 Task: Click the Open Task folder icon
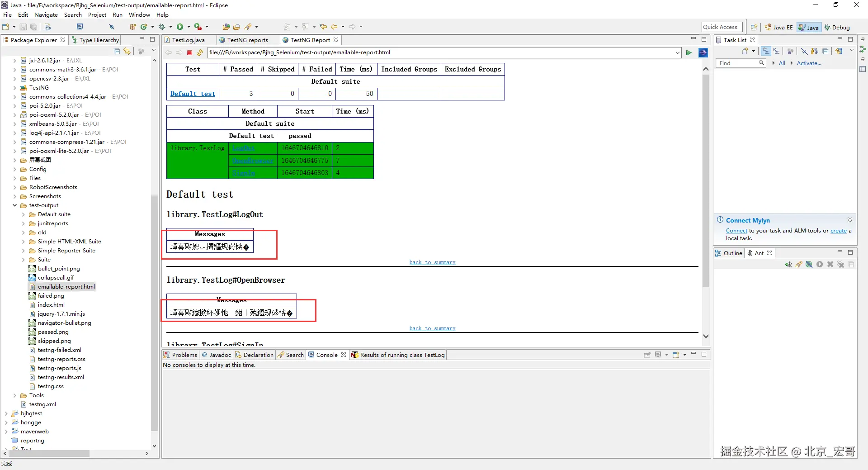pyautogui.click(x=236, y=27)
